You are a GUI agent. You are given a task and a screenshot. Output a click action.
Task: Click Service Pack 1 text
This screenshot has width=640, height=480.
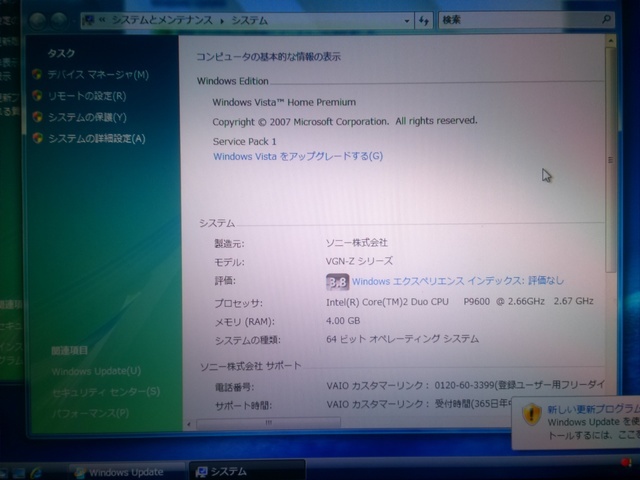click(244, 142)
